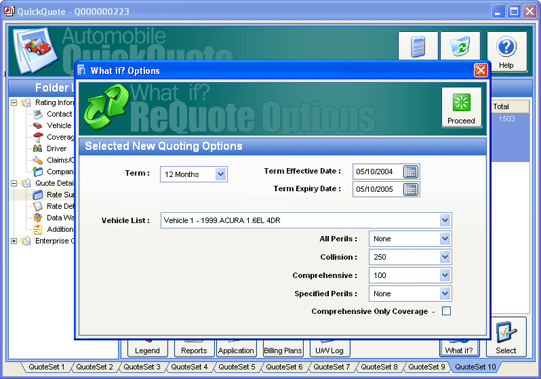Click the recycle bin icon in header
The image size is (541, 379).
click(x=460, y=46)
